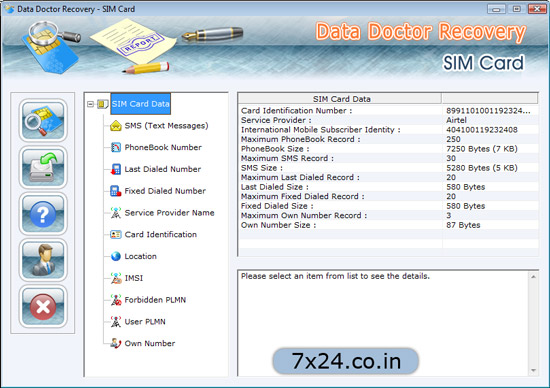Click the save recovered data drive icon
The image size is (550, 388).
coord(43,167)
